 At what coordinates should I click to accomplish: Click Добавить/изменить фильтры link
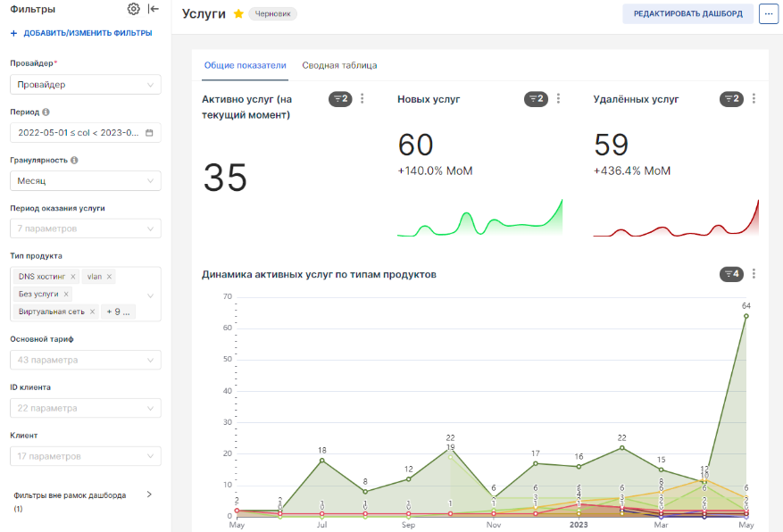point(80,33)
